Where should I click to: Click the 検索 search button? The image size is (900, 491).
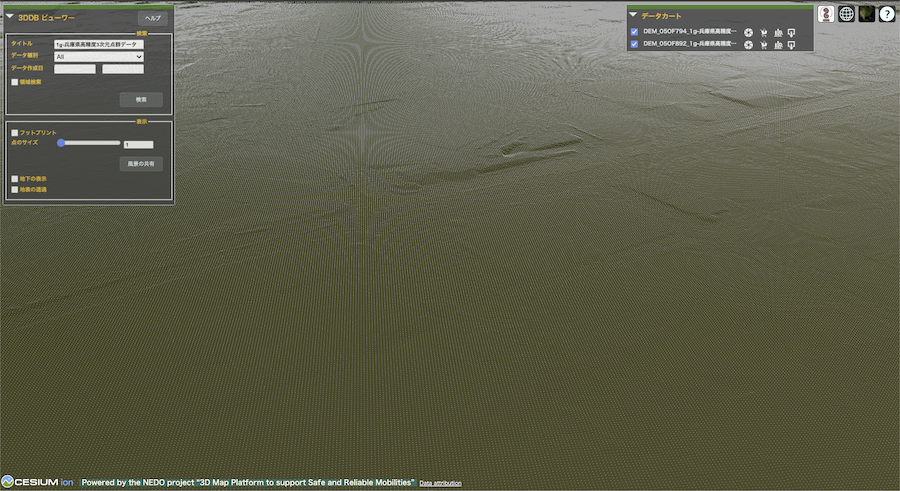pos(141,100)
